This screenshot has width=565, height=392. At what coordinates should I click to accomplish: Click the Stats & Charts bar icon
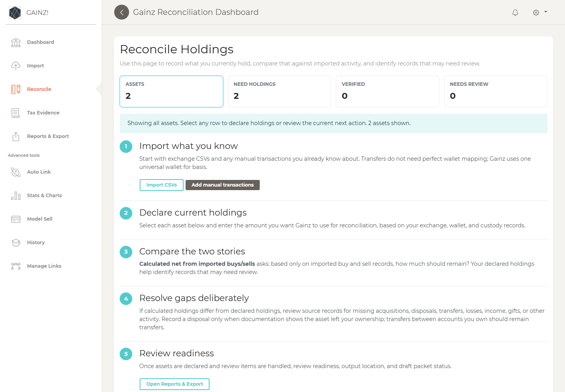(16, 196)
